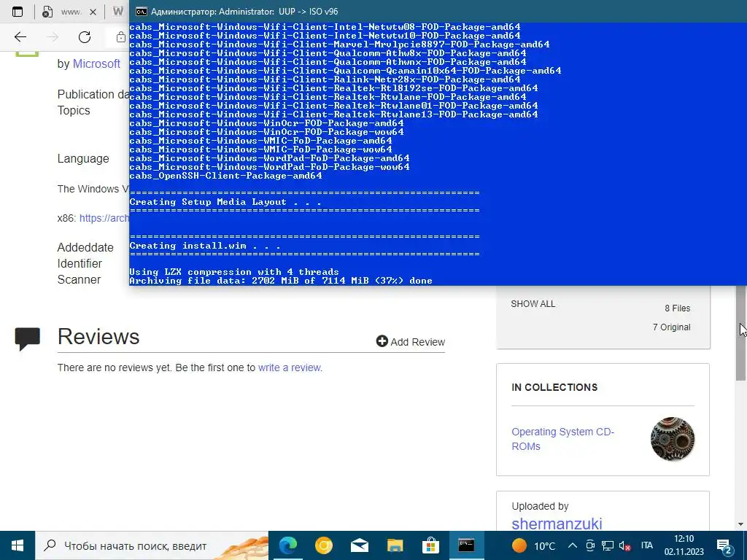Click the muted volume tray icon
This screenshot has height=560, width=747.
(624, 545)
